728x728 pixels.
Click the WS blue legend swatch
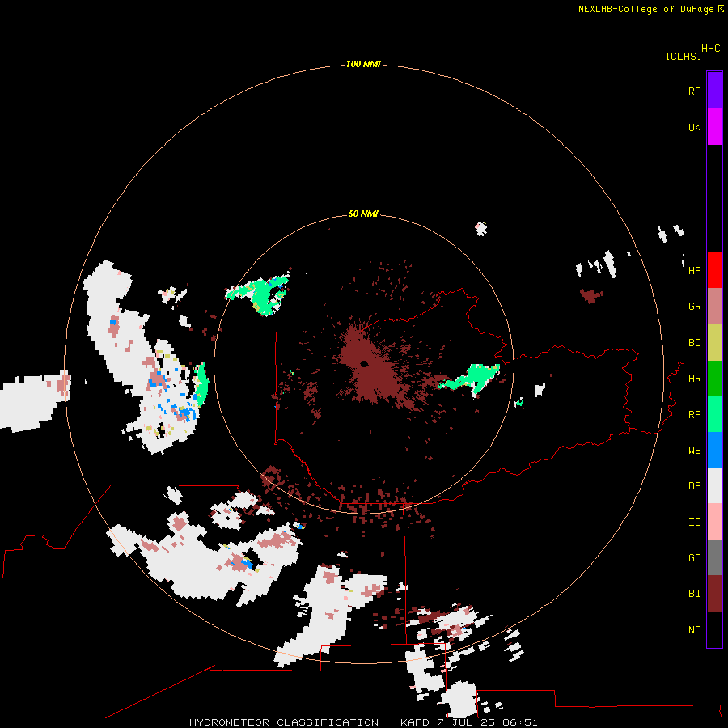tap(714, 450)
